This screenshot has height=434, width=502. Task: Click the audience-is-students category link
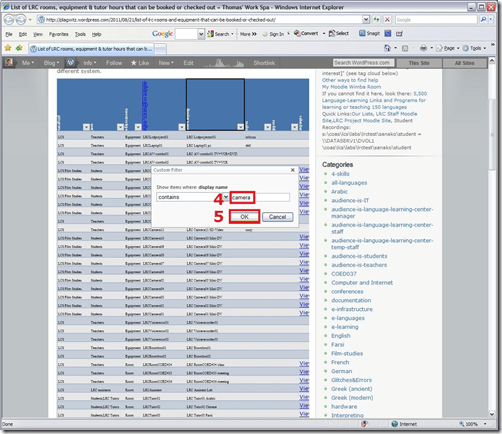[x=359, y=256]
